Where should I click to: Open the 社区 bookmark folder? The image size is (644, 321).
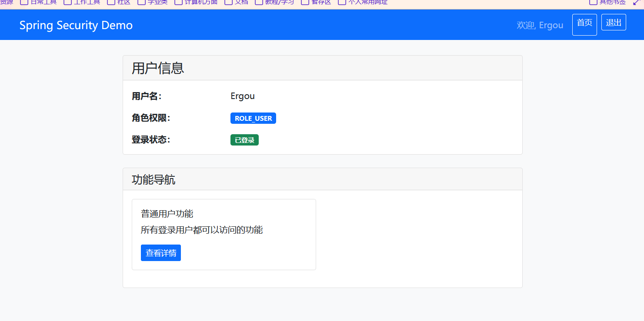(119, 2)
